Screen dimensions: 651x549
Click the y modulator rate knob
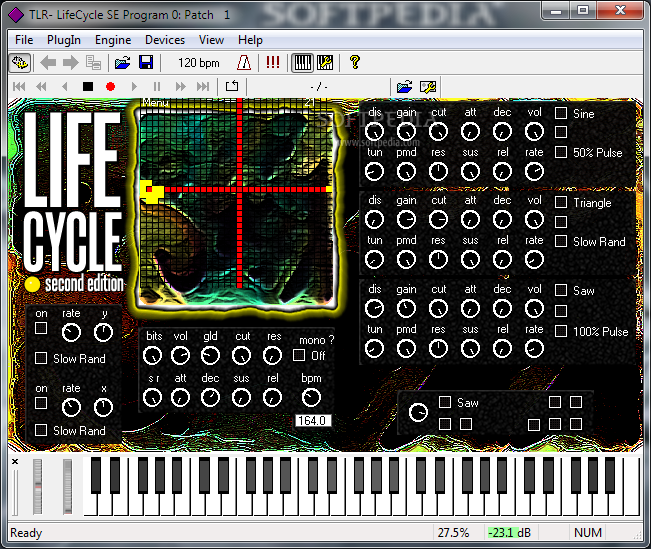click(71, 333)
